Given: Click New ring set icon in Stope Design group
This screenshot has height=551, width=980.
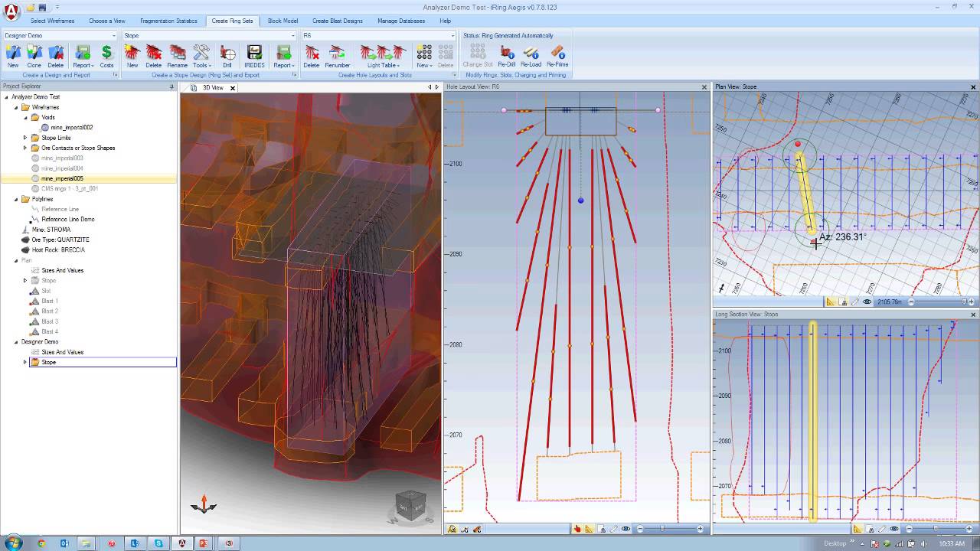Looking at the screenshot, I should 132,53.
